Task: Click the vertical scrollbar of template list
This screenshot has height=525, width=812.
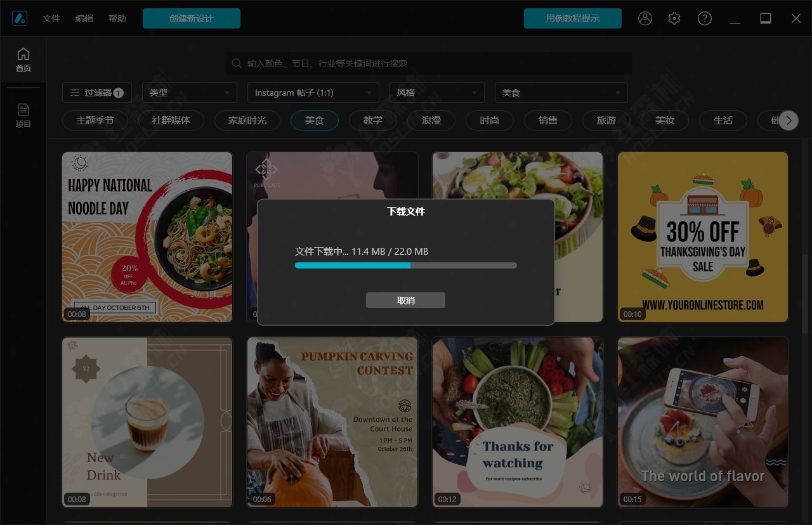Action: tap(806, 294)
